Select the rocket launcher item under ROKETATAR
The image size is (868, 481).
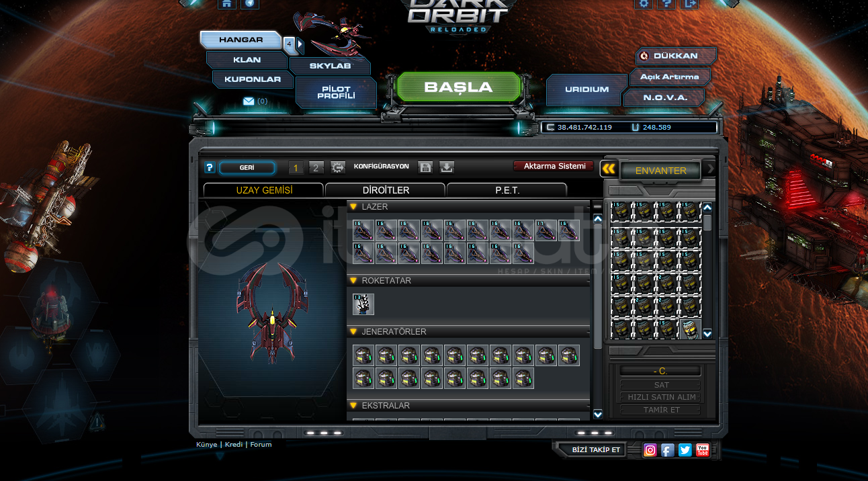tap(363, 304)
